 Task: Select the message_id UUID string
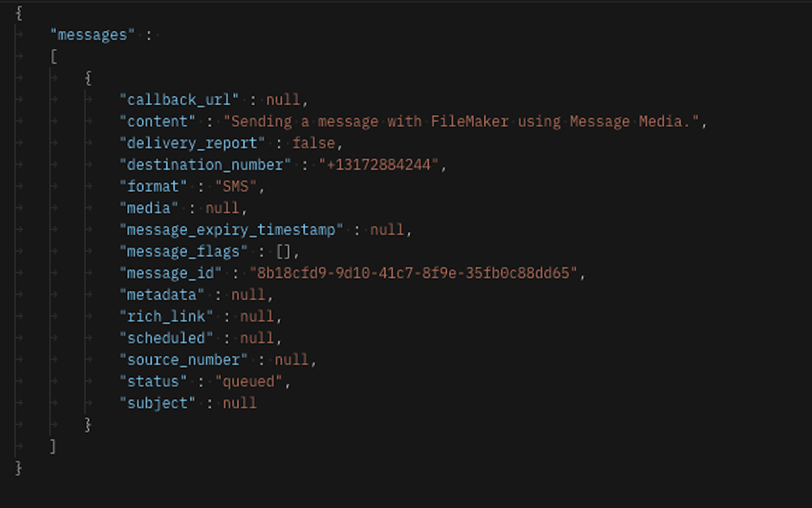click(413, 274)
